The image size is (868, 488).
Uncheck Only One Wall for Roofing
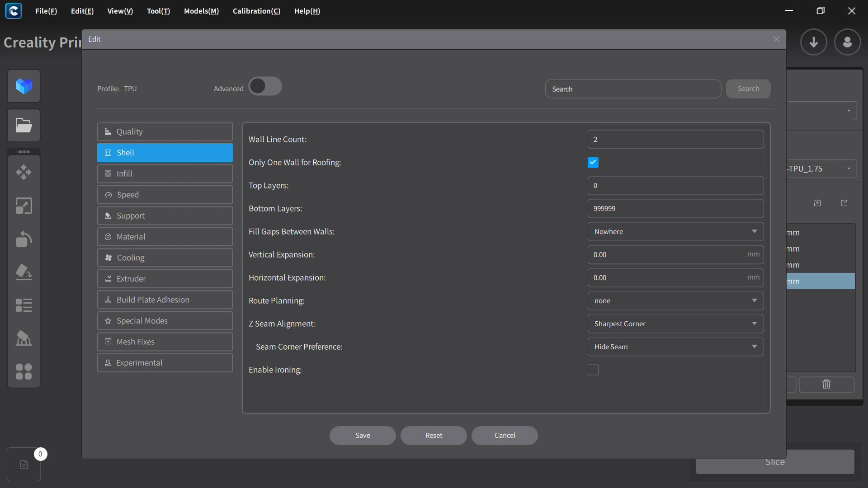pos(593,162)
